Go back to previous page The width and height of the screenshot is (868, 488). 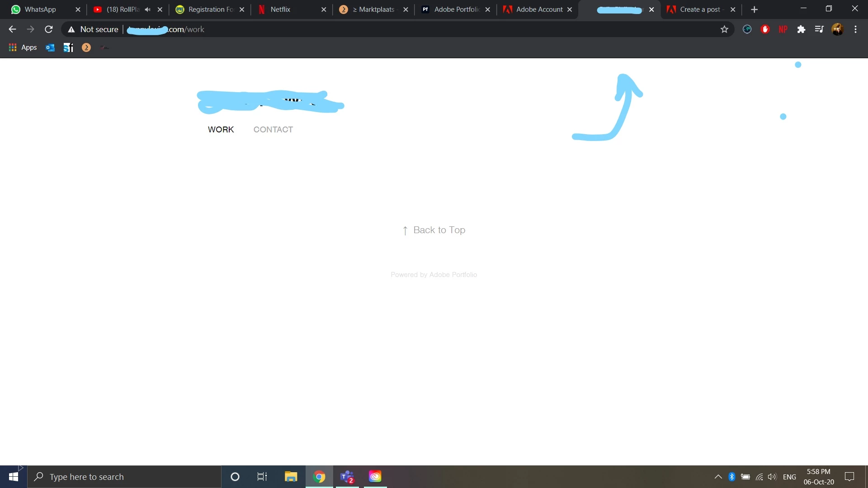coord(12,29)
